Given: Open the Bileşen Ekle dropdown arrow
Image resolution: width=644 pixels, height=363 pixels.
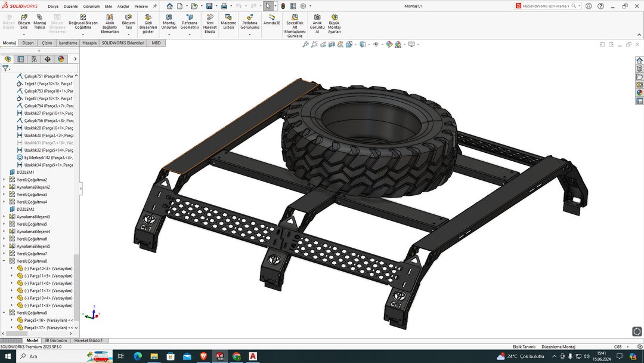Looking at the screenshot, I should click(x=23, y=36).
